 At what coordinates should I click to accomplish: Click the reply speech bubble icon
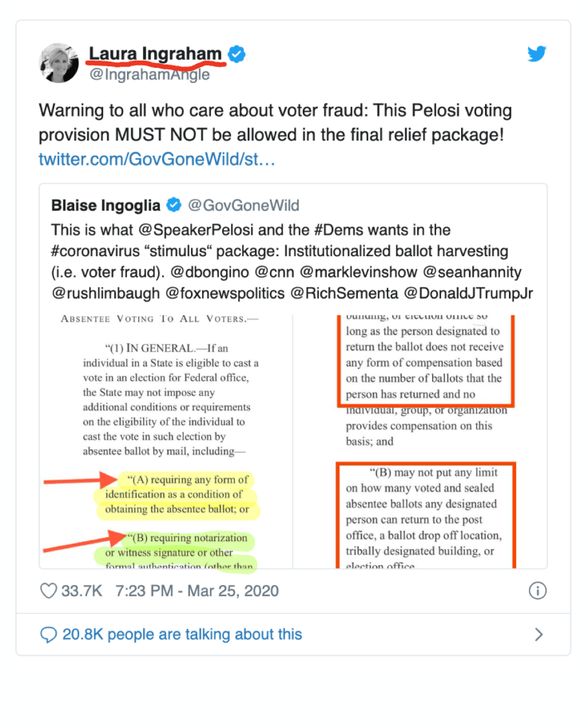[x=49, y=635]
